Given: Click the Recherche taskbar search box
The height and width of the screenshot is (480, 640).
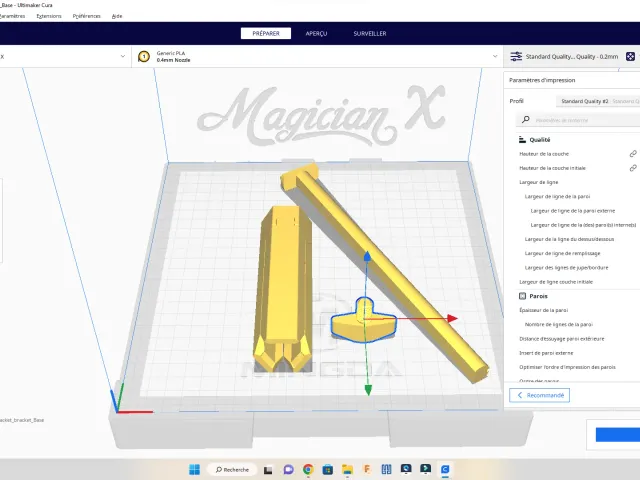Looking at the screenshot, I should point(231,470).
